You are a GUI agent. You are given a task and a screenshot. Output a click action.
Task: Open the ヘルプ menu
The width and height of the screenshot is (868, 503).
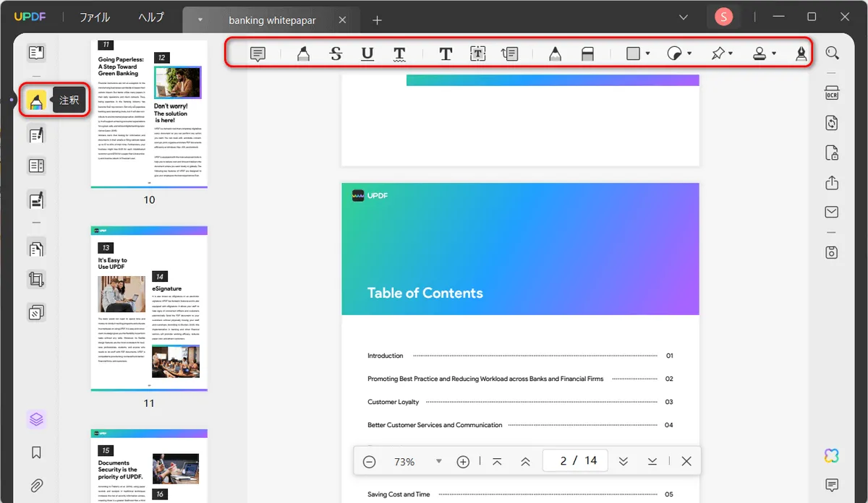click(151, 17)
